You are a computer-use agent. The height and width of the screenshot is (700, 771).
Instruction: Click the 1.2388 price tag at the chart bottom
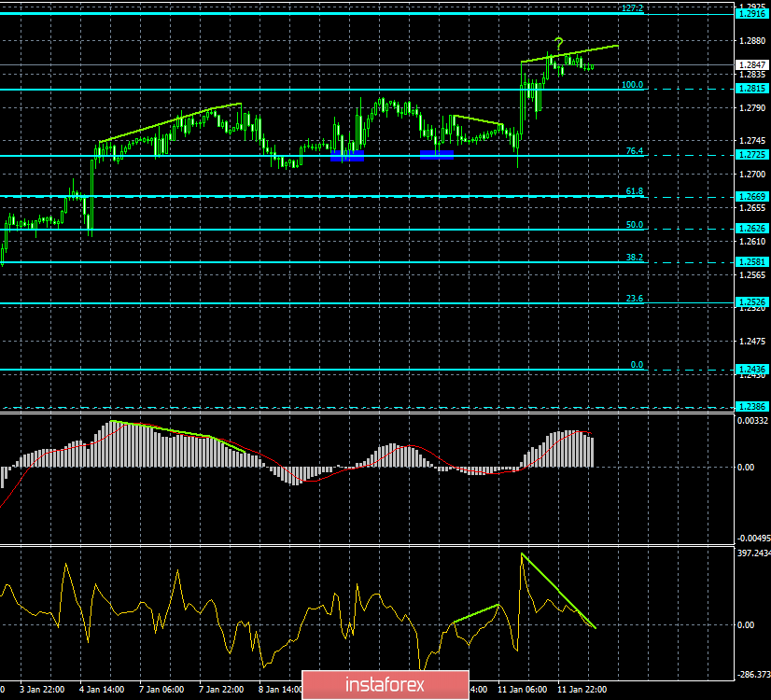coord(750,406)
